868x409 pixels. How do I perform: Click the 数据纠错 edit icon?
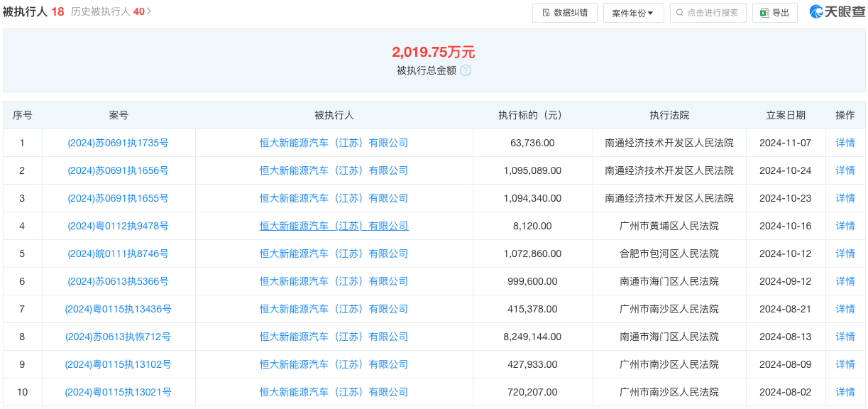pyautogui.click(x=546, y=13)
